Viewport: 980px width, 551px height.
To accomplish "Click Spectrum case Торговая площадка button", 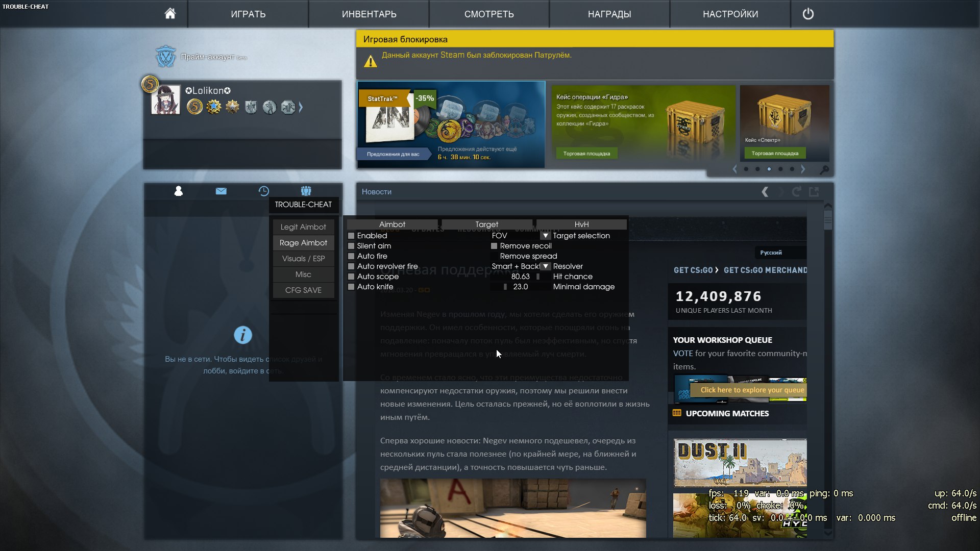I will tap(775, 154).
